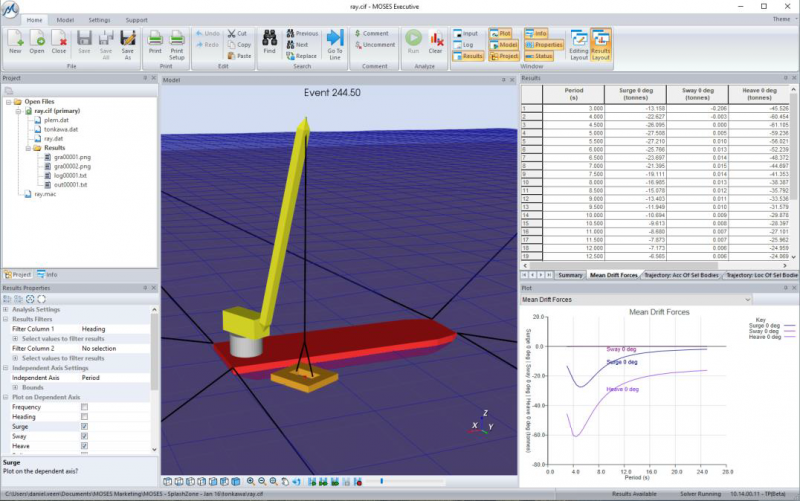Click the Close file icon in ribbon
Screen dimensions: 800x501
[x=59, y=39]
